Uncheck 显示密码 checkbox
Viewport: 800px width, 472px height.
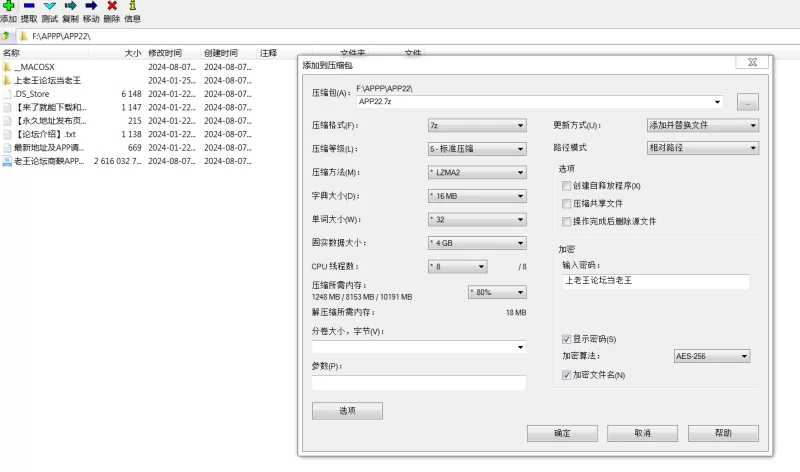click(x=568, y=339)
